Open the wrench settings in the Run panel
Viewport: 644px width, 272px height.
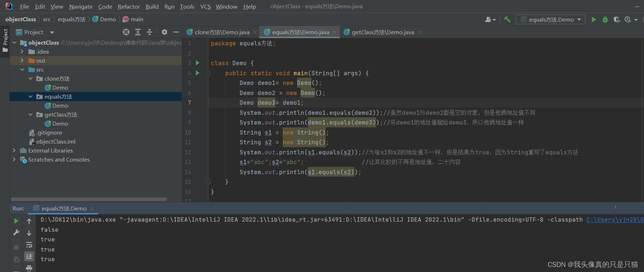pyautogui.click(x=16, y=233)
